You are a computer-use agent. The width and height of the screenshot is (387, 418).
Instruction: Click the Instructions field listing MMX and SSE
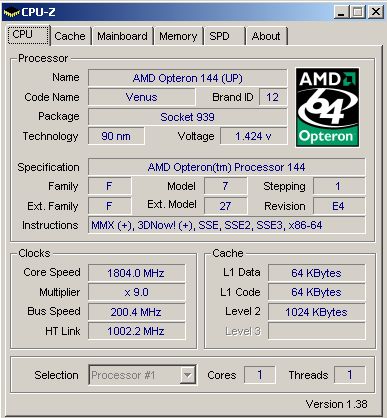tap(227, 225)
